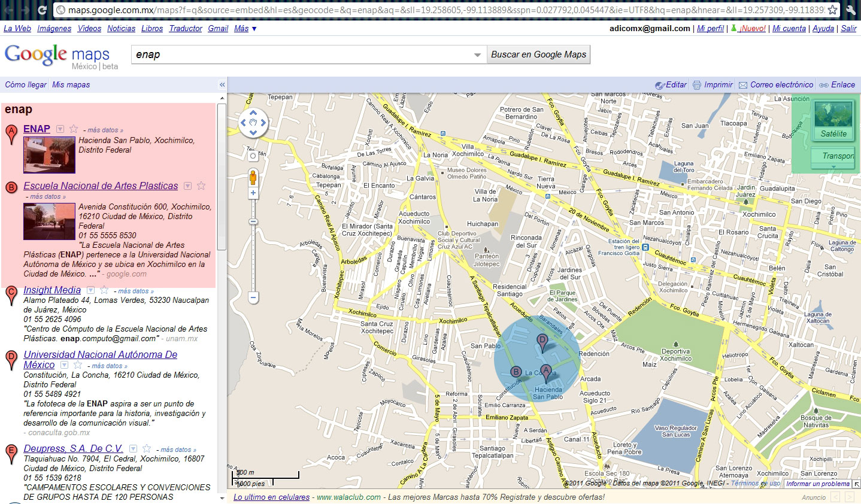Grab the Pegman street view figure

coord(253,177)
